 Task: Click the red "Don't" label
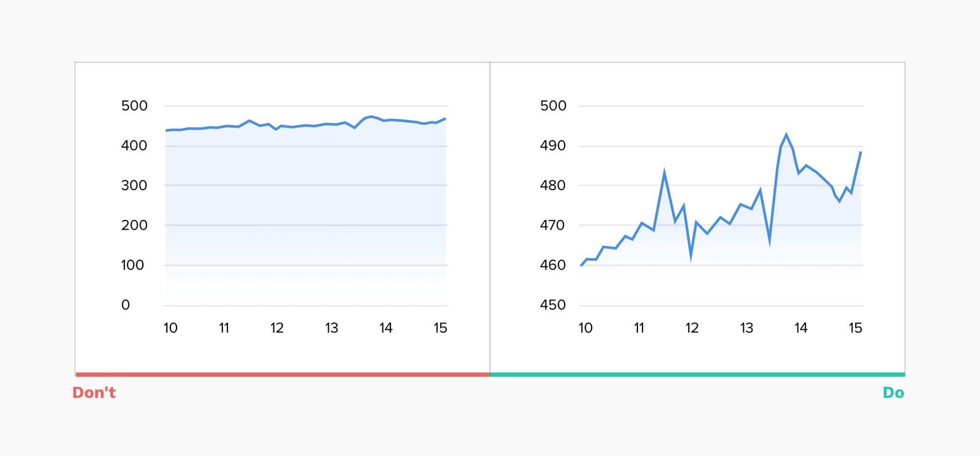94,393
